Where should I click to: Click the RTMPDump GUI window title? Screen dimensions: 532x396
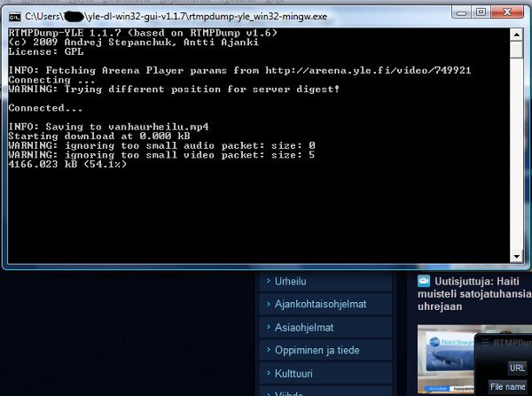click(512, 343)
